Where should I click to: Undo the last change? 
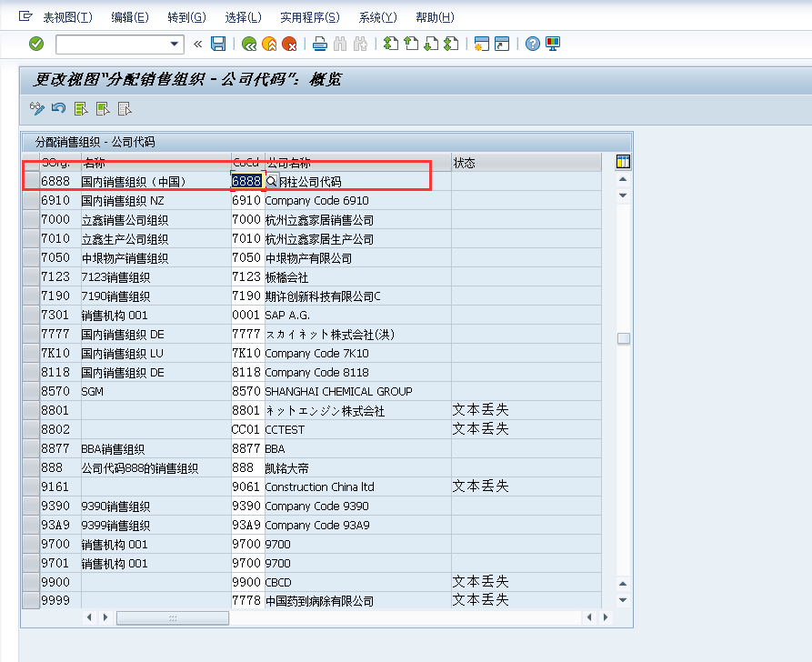tap(58, 108)
